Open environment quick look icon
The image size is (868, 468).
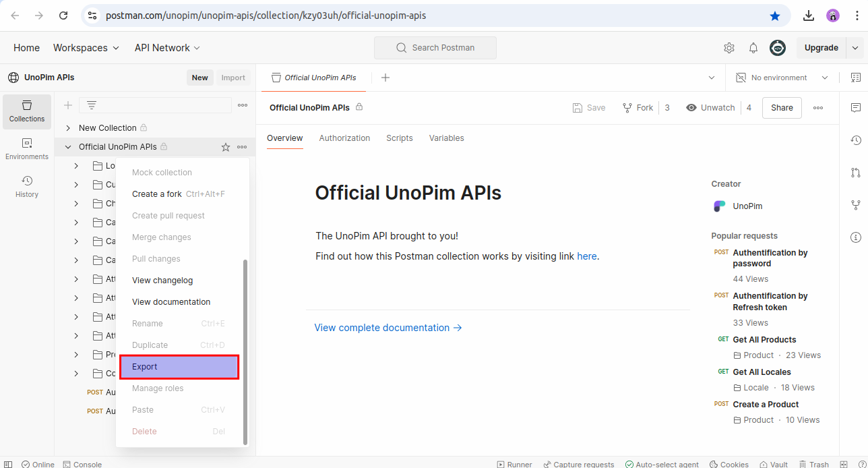point(856,78)
